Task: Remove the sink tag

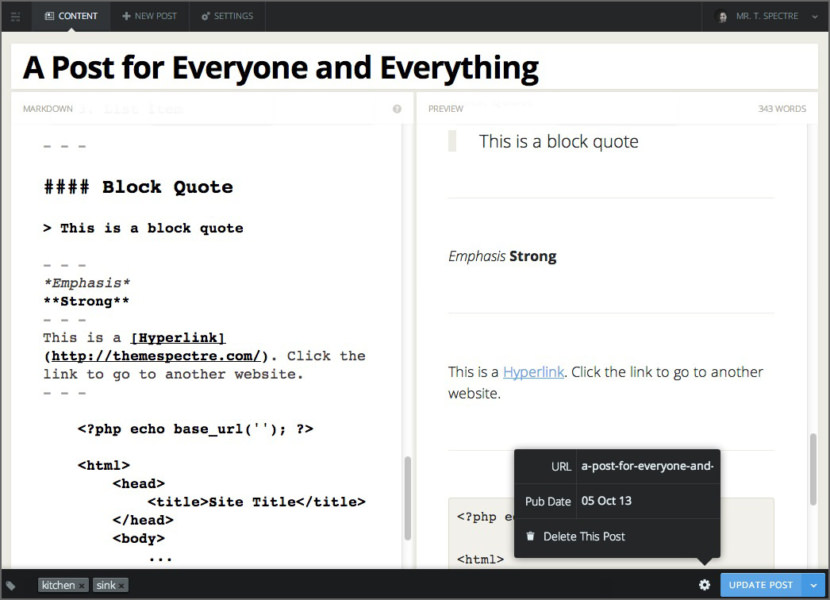Action: point(122,586)
